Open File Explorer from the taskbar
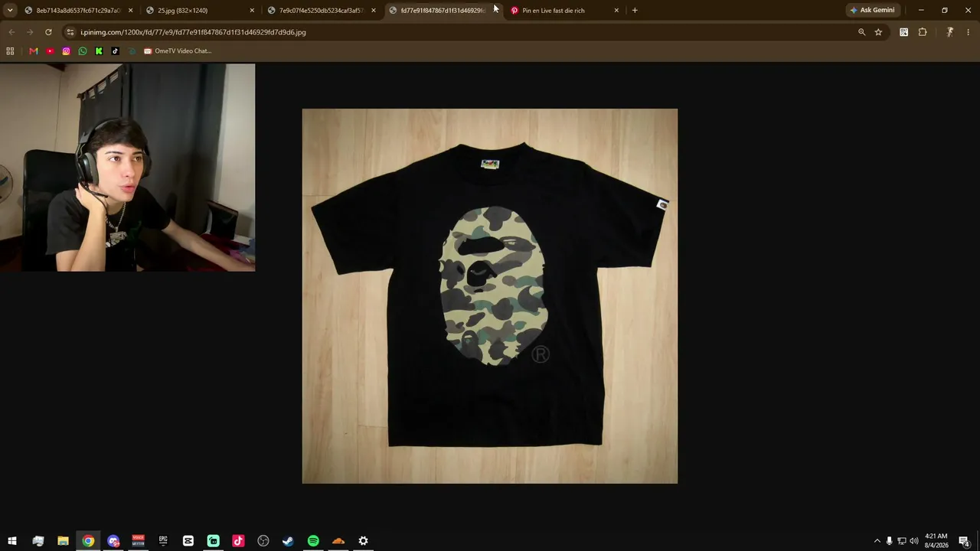980x551 pixels. point(63,541)
